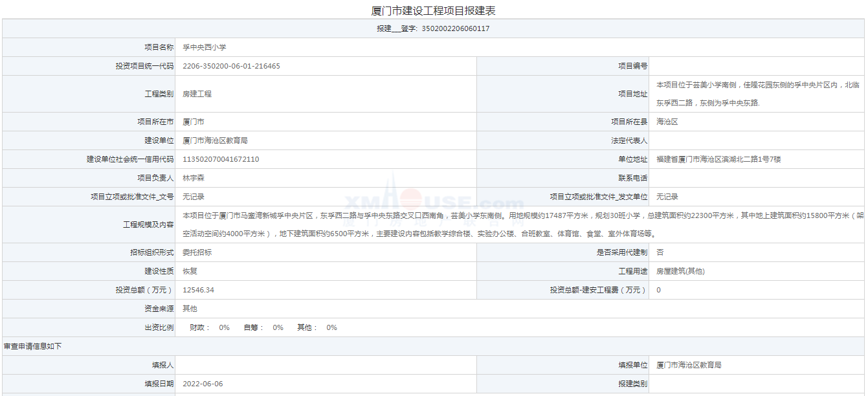The image size is (868, 396).
Task: Click the empty 项目编号 value field
Action: (757, 66)
